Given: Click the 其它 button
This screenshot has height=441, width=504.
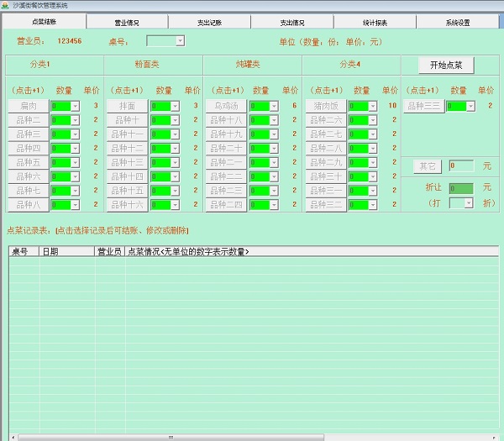Looking at the screenshot, I should tap(427, 166).
